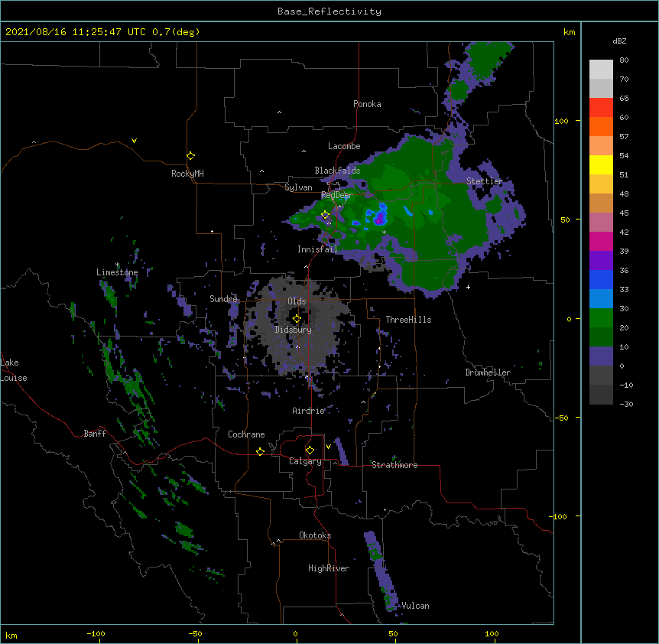Click the dBZ legend heading
Screen dimensions: 659x644
(x=619, y=41)
